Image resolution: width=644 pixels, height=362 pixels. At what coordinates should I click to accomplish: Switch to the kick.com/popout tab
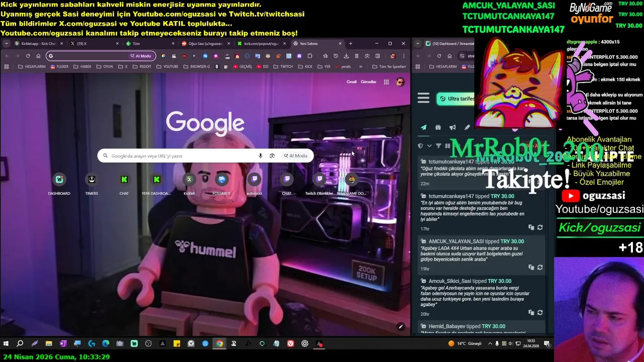[261, 44]
